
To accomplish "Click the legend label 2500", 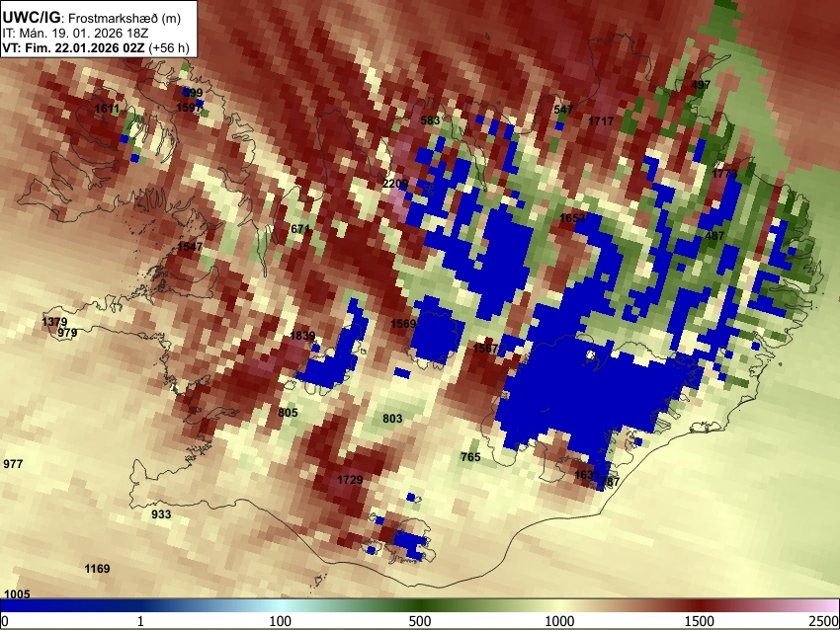I will pos(825,621).
